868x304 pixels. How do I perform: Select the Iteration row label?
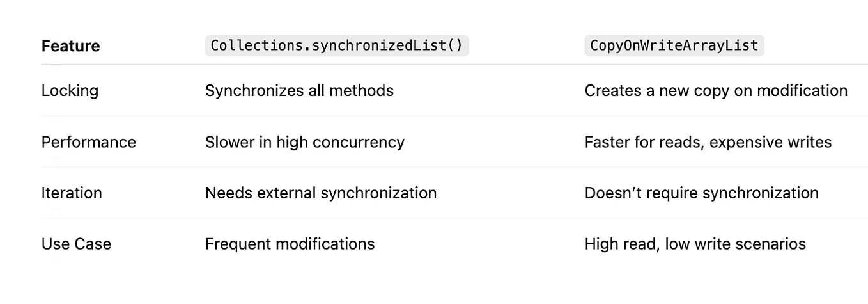click(72, 193)
